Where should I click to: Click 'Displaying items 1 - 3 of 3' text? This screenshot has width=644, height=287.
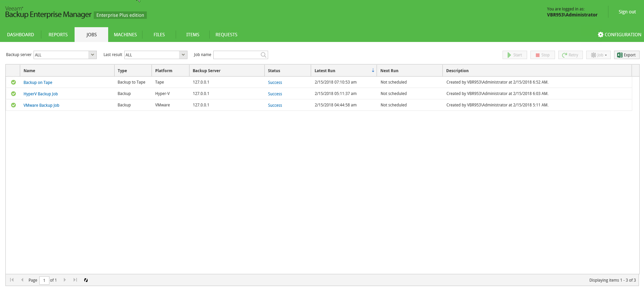click(x=612, y=280)
